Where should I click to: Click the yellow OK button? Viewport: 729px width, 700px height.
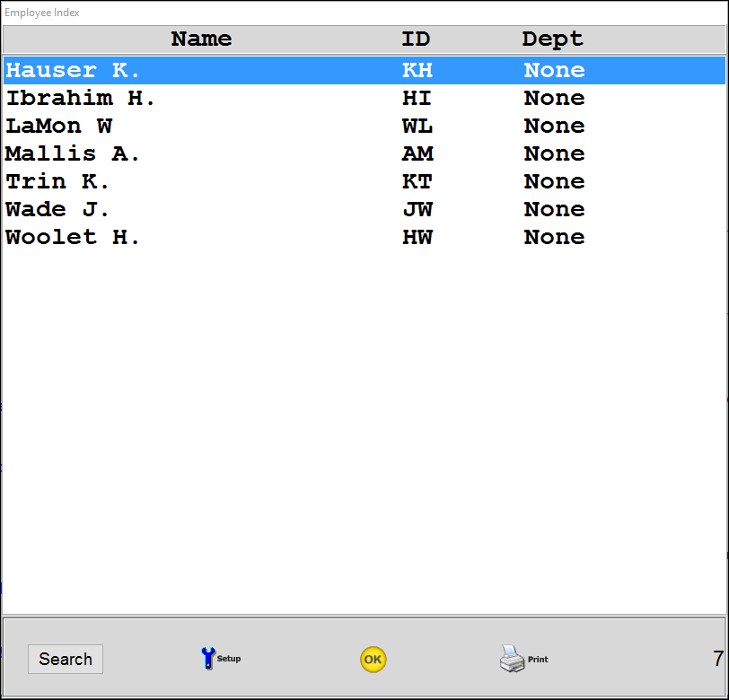pos(373,659)
